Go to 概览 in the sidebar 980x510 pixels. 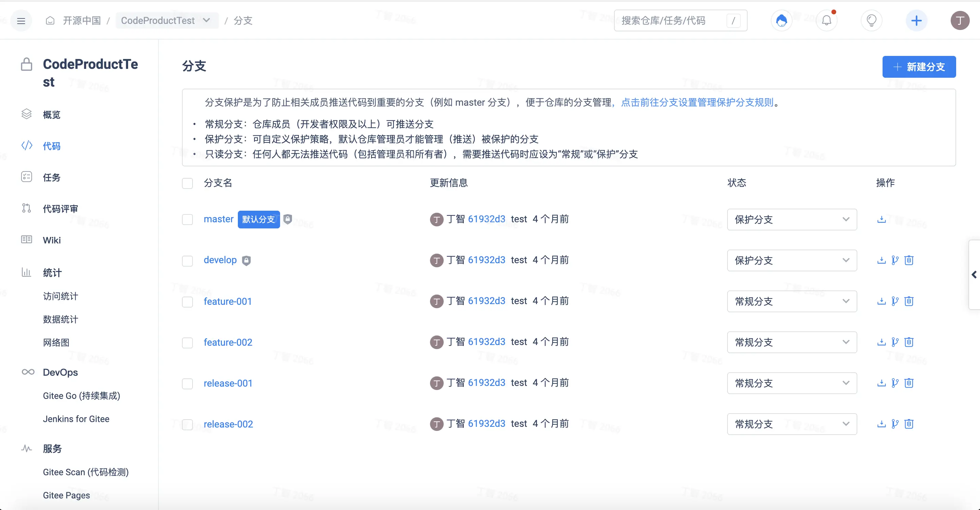(52, 115)
